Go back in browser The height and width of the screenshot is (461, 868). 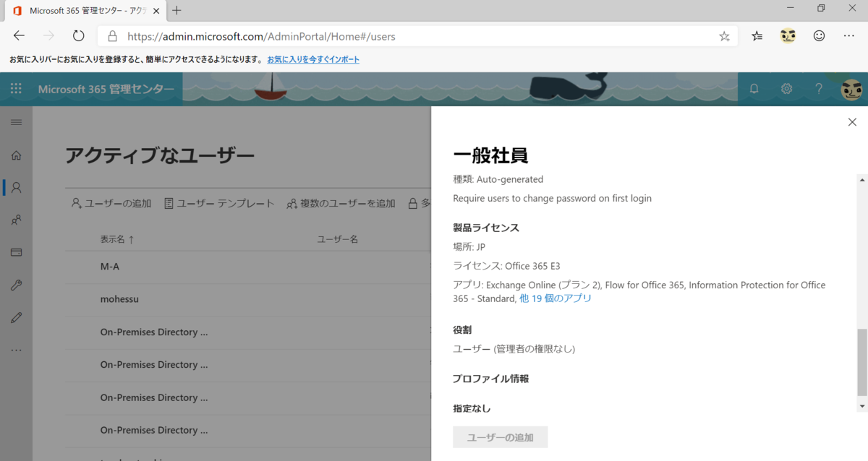click(20, 35)
